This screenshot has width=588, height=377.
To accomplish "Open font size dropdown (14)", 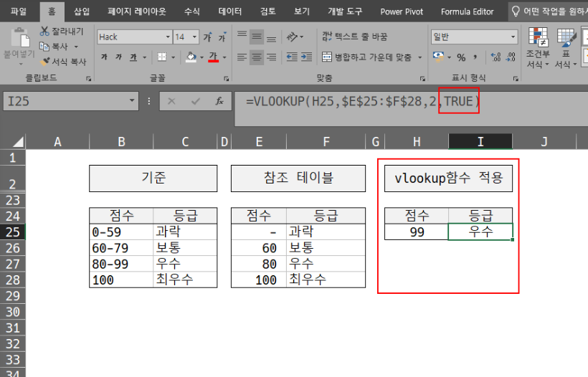I will pos(194,37).
